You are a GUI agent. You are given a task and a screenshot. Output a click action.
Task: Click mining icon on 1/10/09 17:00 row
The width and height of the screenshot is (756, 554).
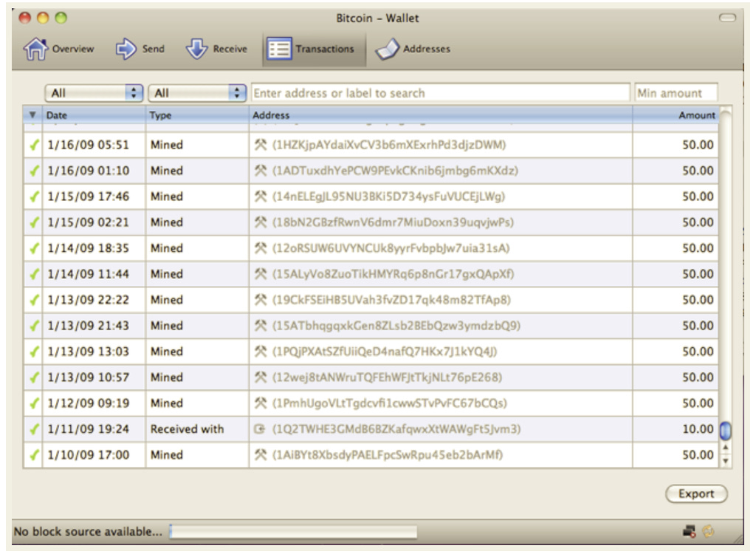(261, 454)
